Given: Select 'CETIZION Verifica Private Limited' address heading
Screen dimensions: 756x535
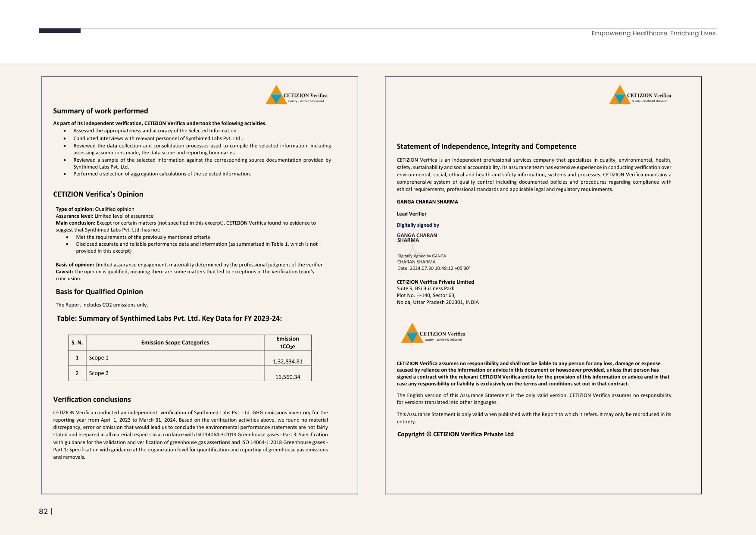Looking at the screenshot, I should (435, 282).
